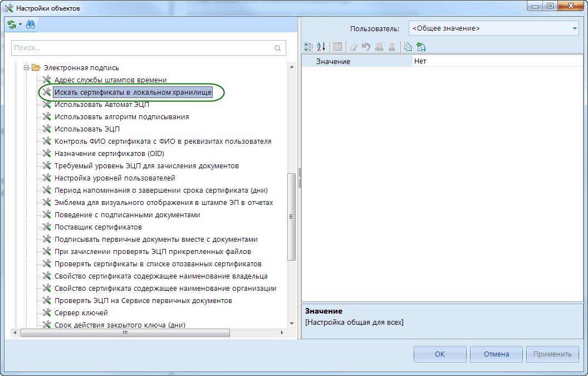
Task: Collapse the Электронная подпись folder
Action: pos(26,68)
